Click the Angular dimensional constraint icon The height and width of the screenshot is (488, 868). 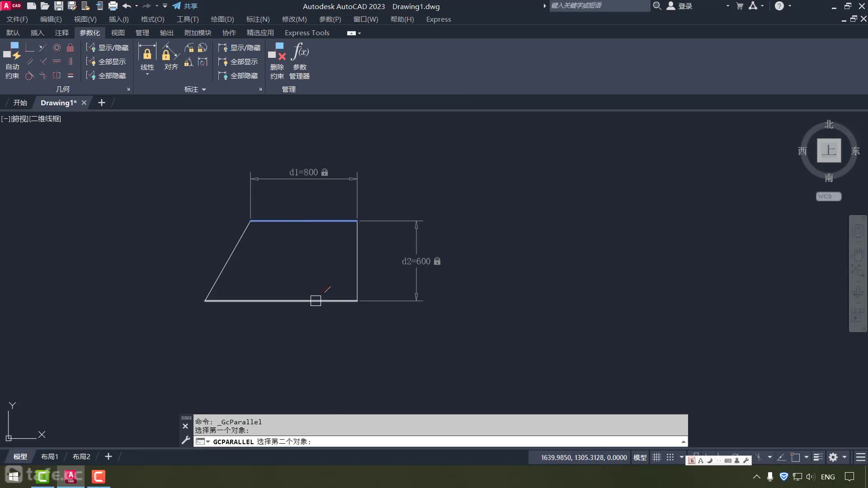(189, 62)
